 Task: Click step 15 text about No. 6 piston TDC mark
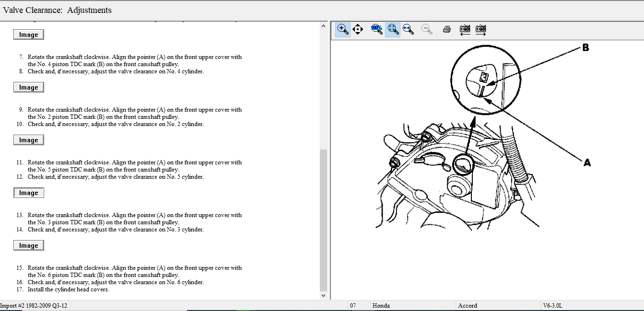135,271
